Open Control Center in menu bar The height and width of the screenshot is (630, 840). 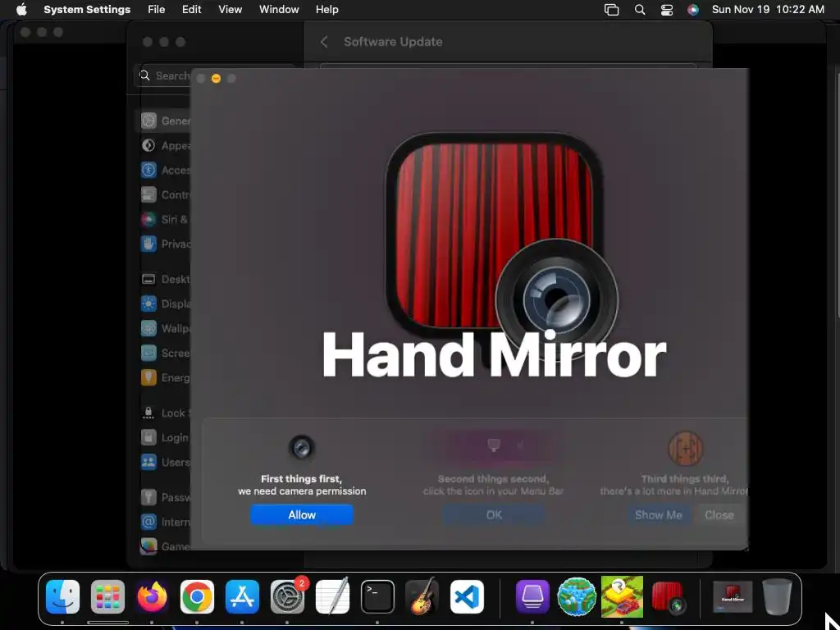click(x=666, y=10)
